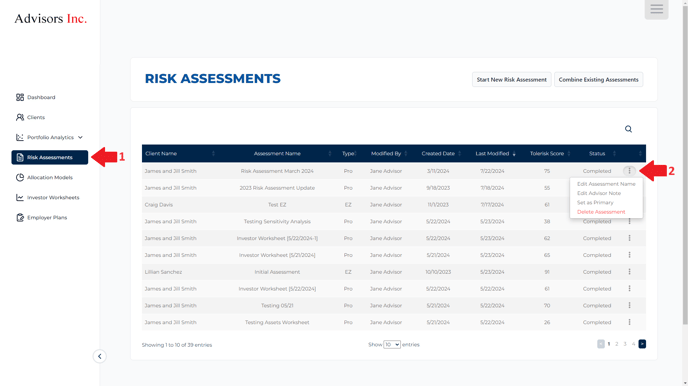
Task: Sort by Status column header
Action: click(597, 154)
